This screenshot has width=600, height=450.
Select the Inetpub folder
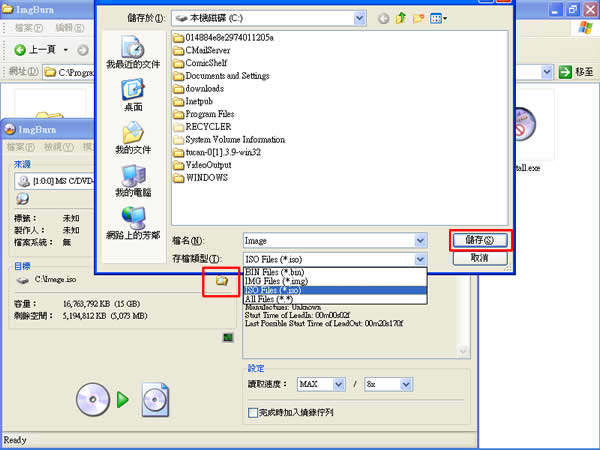click(x=193, y=101)
